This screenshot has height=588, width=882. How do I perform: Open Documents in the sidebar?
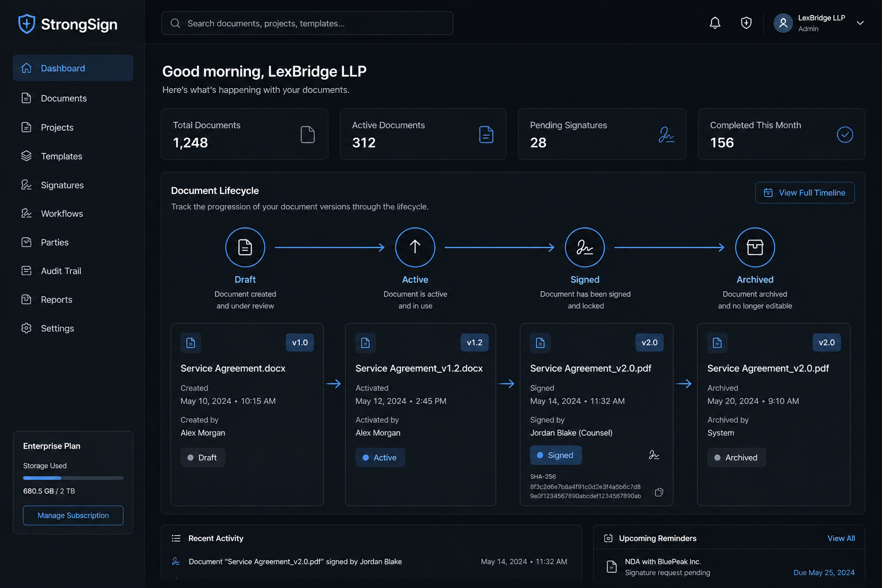[73, 98]
